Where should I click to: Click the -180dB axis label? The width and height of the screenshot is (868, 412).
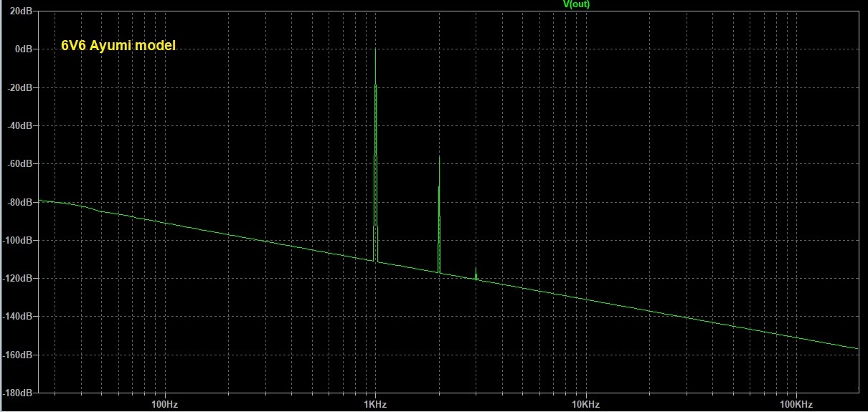point(16,393)
